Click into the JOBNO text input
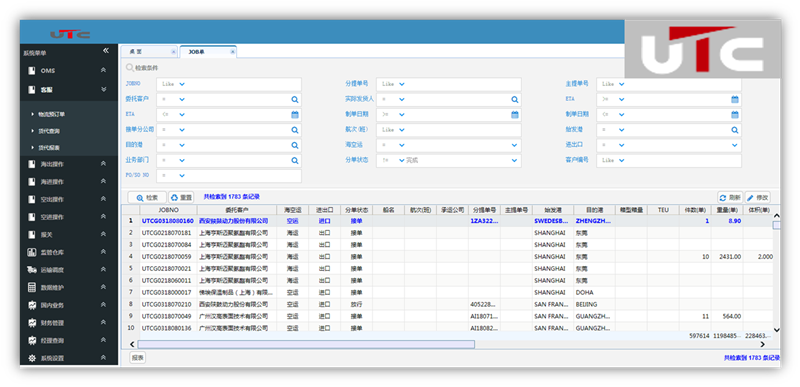The width and height of the screenshot is (800, 387). point(229,84)
